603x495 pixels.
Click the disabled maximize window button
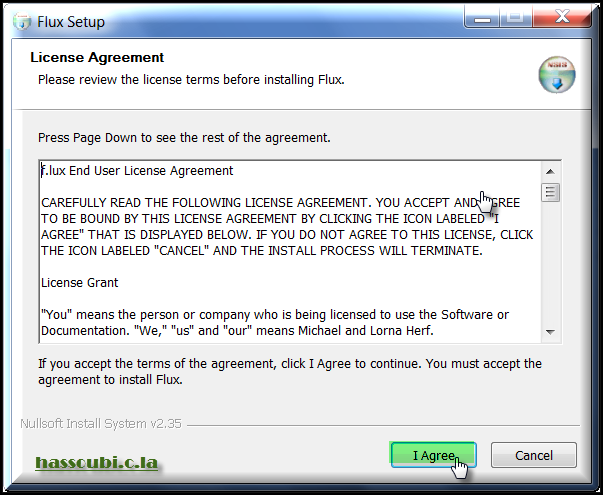coord(516,17)
